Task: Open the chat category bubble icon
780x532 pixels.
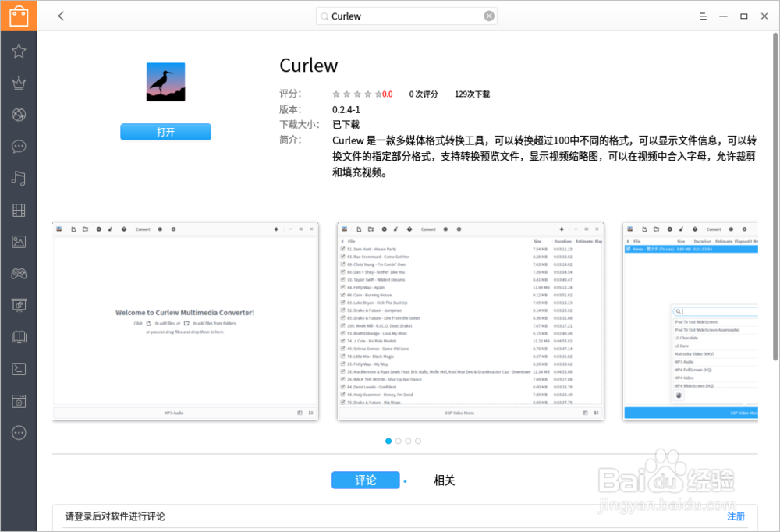Action: click(x=19, y=147)
